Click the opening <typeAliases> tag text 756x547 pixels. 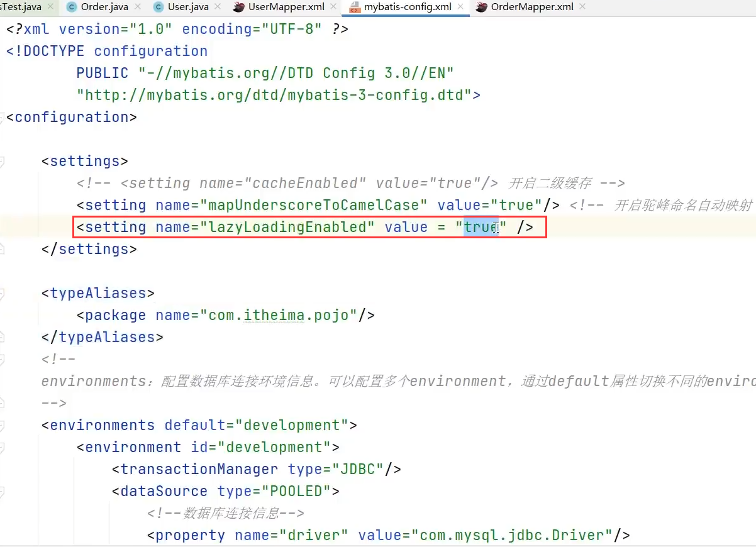coord(98,293)
